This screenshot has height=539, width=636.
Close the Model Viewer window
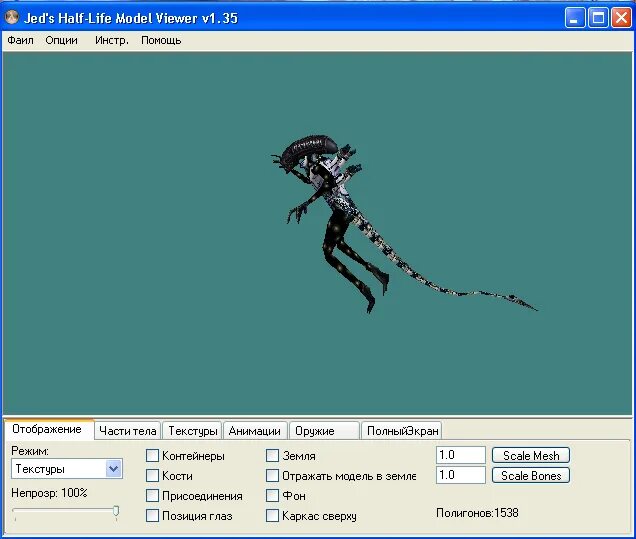621,18
